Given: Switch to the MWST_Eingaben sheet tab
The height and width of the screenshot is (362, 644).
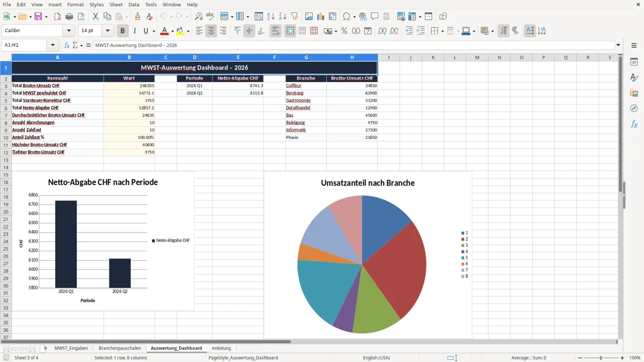Looking at the screenshot, I should tap(71, 348).
